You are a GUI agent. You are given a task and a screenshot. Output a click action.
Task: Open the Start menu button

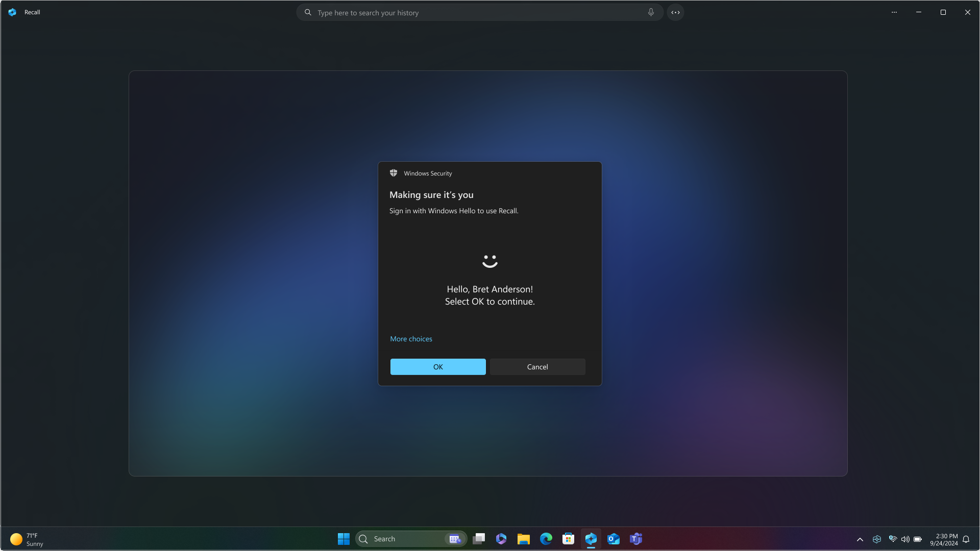pyautogui.click(x=344, y=539)
